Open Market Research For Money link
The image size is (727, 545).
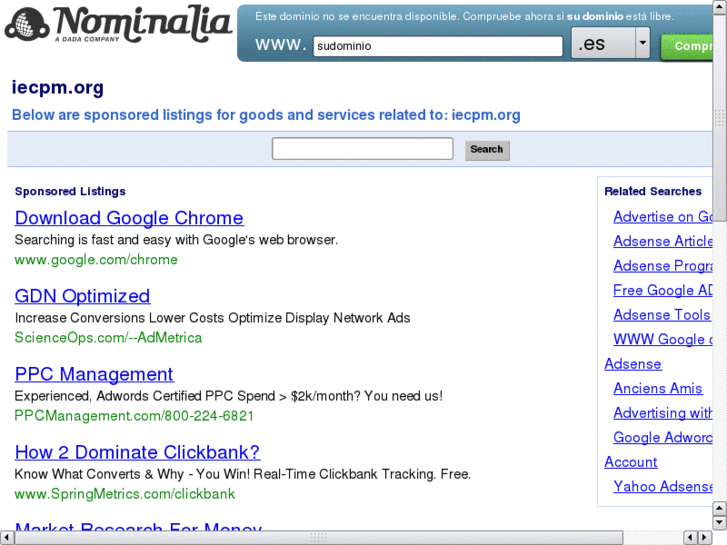[138, 527]
